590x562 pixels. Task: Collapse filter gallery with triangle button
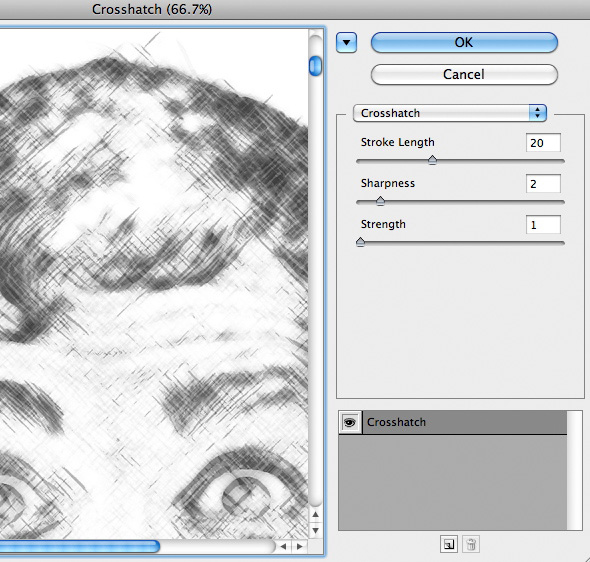[346, 43]
